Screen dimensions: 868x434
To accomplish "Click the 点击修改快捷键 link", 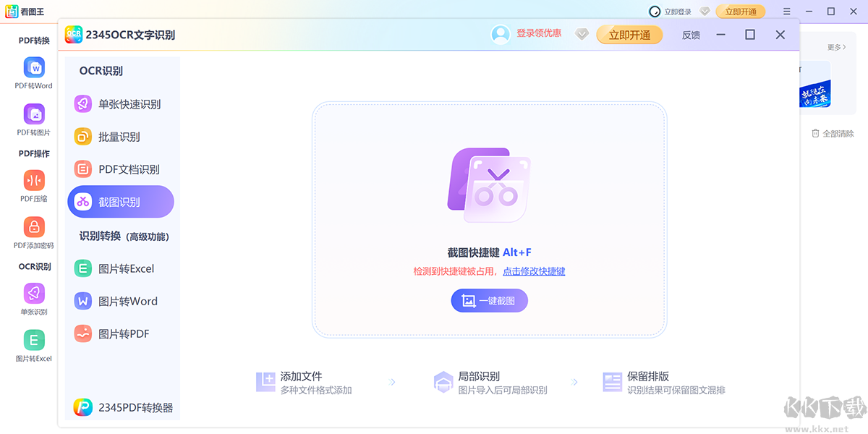I will [534, 271].
